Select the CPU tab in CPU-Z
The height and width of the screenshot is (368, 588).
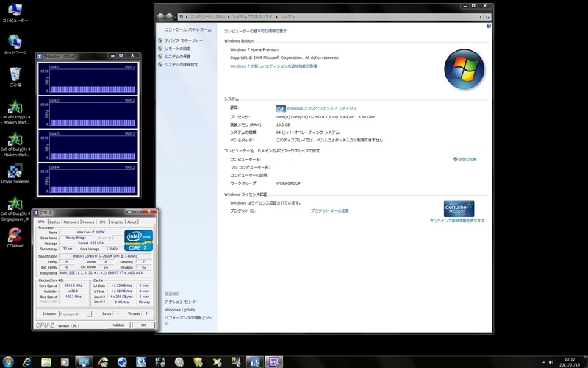pos(41,222)
